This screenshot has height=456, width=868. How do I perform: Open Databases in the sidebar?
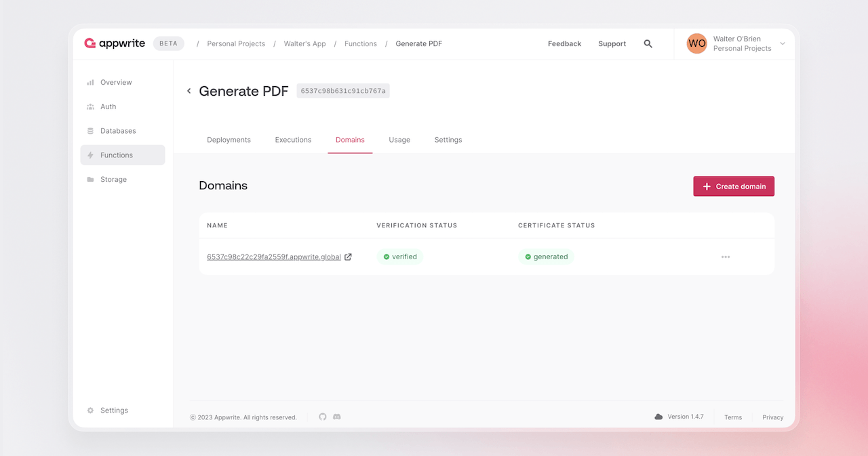[123, 131]
